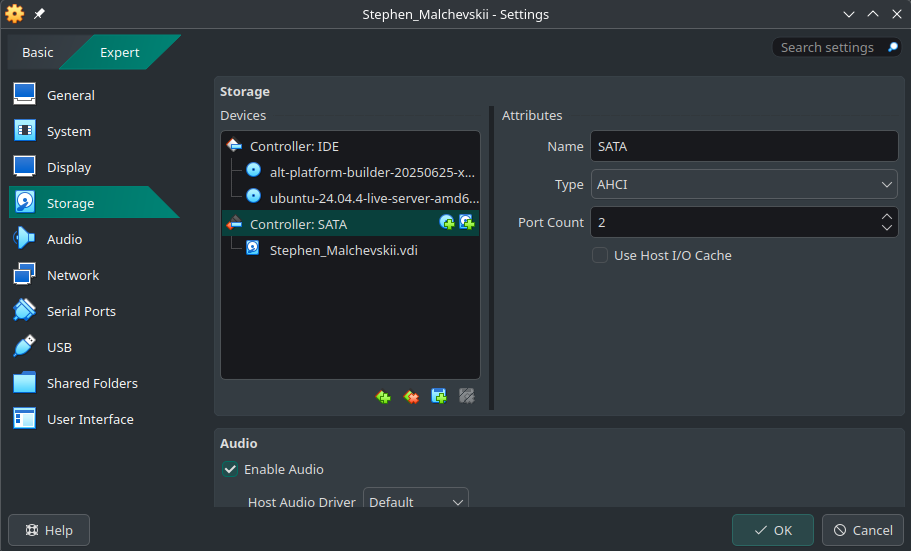911x551 pixels.
Task: Click the remove controller icon below device list
Action: pos(411,397)
